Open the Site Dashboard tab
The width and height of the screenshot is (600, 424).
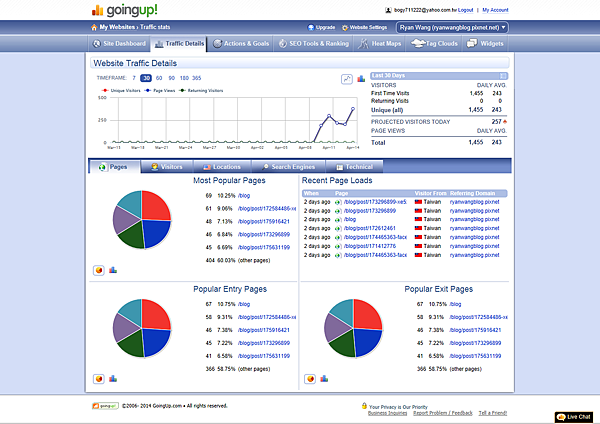point(119,44)
